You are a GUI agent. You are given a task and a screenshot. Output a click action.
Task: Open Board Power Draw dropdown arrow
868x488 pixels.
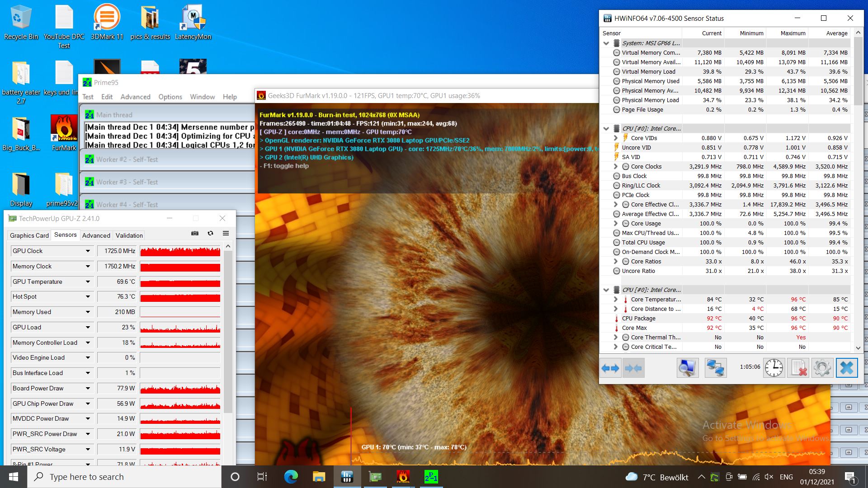(x=88, y=389)
